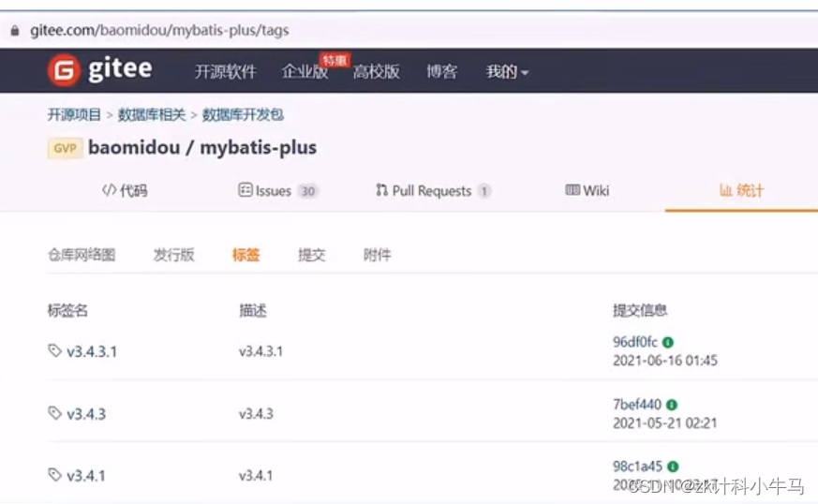The image size is (818, 504).
Task: Open the 我的 dropdown menu
Action: 507,71
